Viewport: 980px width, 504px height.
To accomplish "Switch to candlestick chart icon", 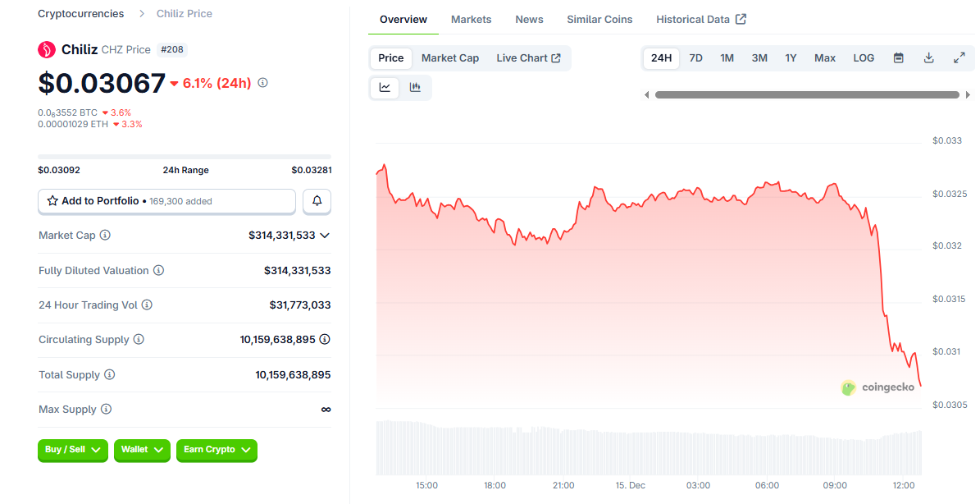I will coord(415,87).
